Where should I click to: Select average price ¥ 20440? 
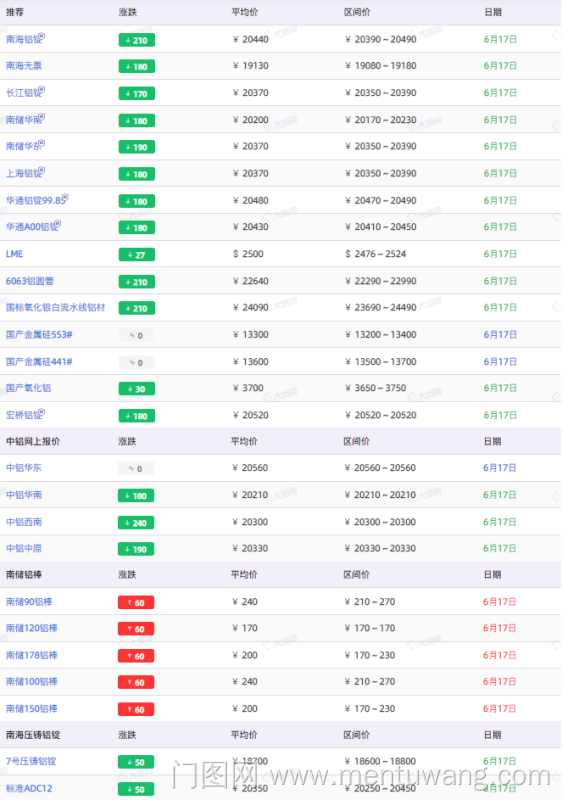[x=250, y=39]
